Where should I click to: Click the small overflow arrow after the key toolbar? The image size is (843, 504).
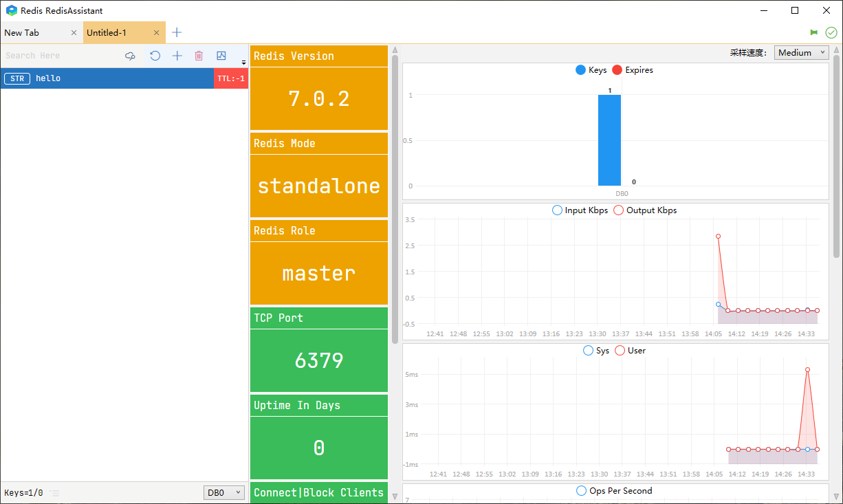click(x=243, y=63)
